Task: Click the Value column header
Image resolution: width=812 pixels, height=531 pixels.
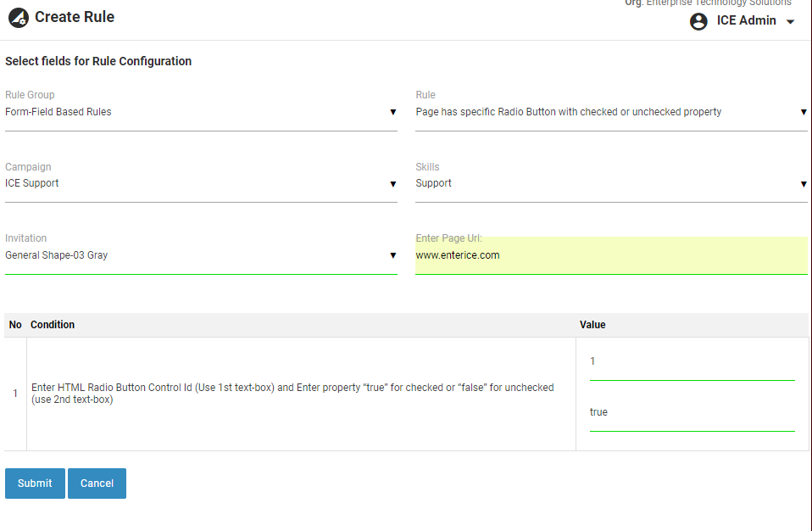Action: (x=592, y=325)
